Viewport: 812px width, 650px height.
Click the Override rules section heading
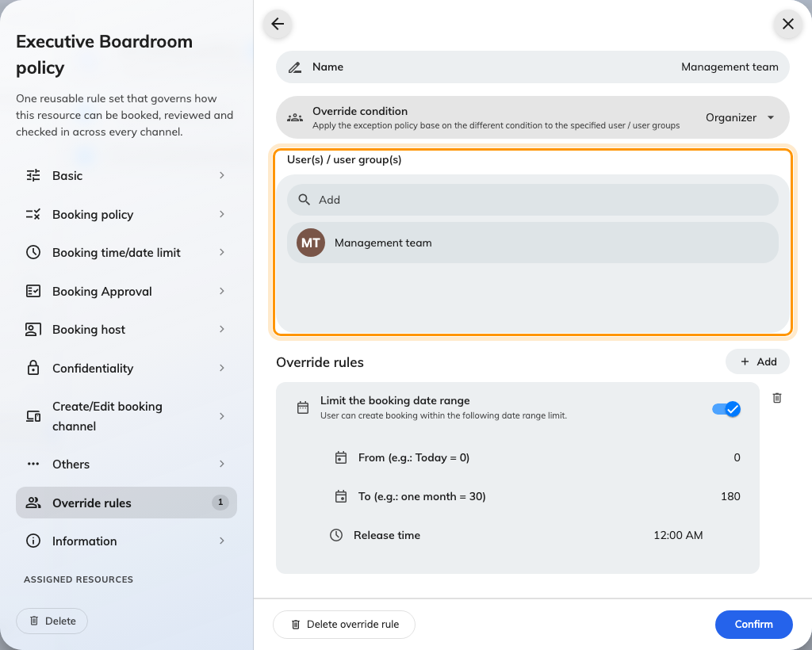pyautogui.click(x=320, y=362)
